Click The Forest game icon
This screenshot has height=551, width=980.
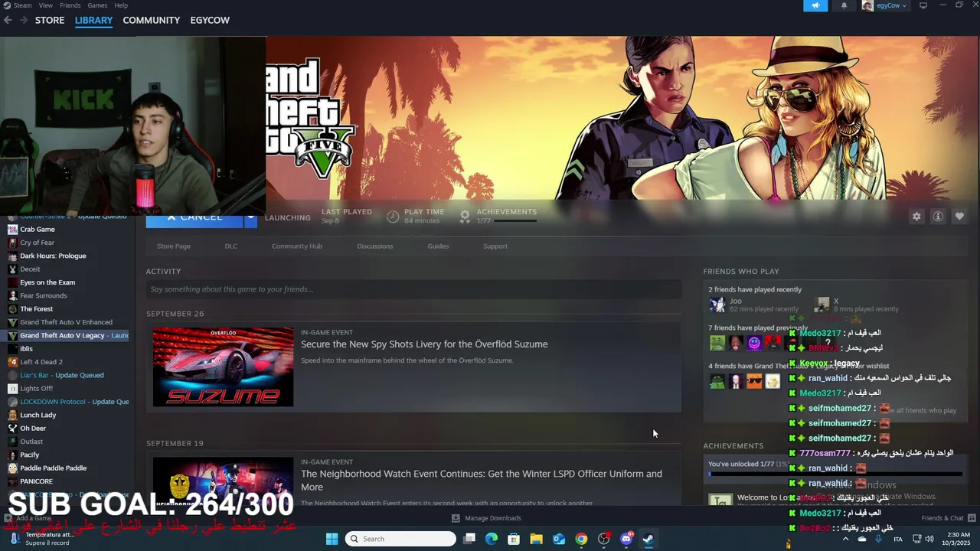(x=12, y=309)
